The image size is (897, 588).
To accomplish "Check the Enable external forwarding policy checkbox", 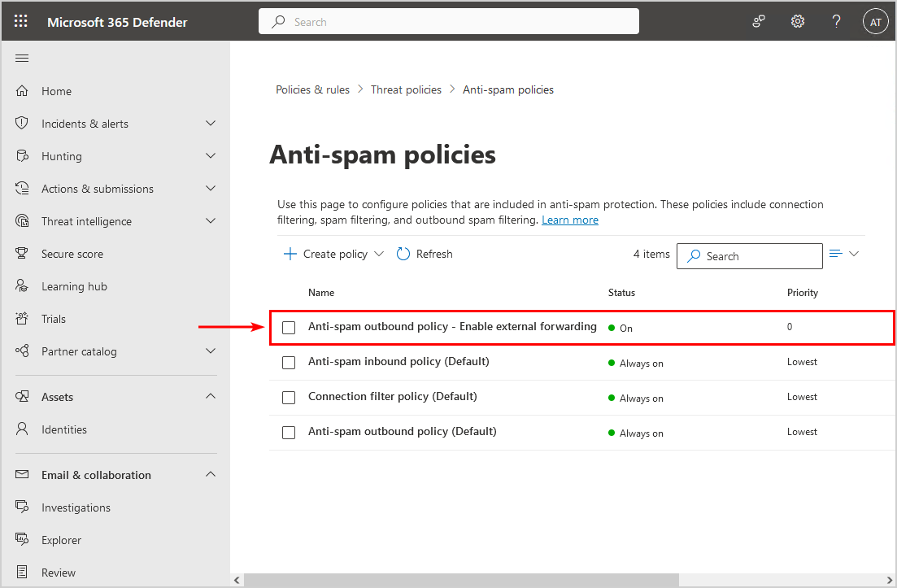I will pos(289,327).
